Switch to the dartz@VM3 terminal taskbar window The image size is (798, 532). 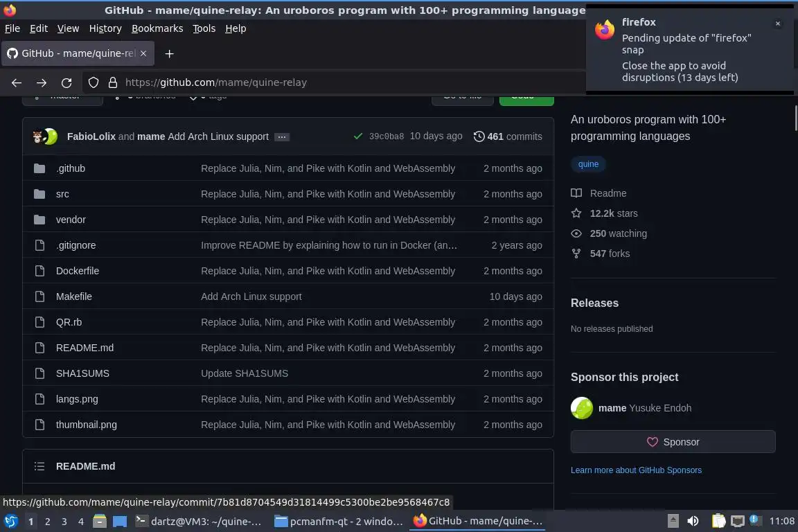coord(199,522)
